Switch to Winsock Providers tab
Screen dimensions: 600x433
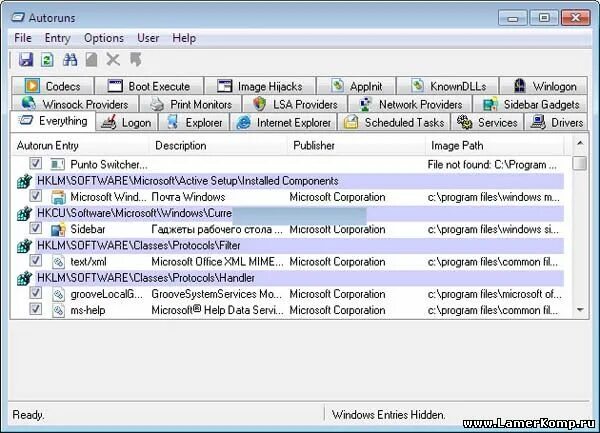point(75,104)
